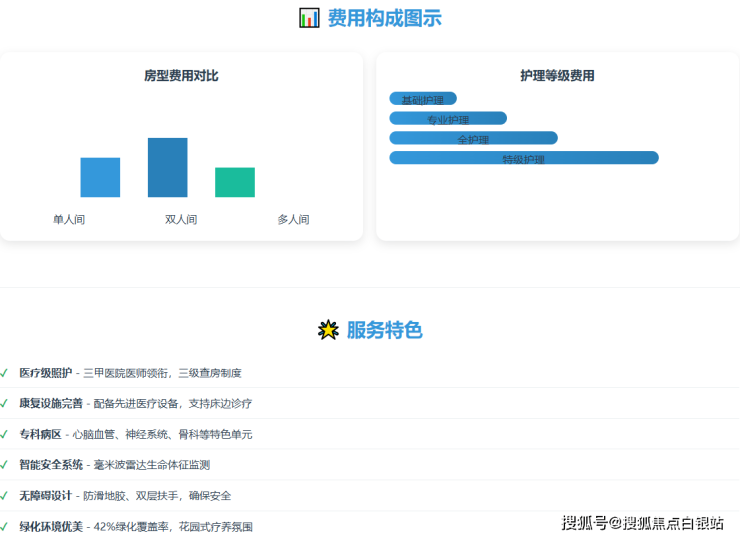Click the 费用构成图示 section heading
The image size is (740, 539).
(384, 18)
